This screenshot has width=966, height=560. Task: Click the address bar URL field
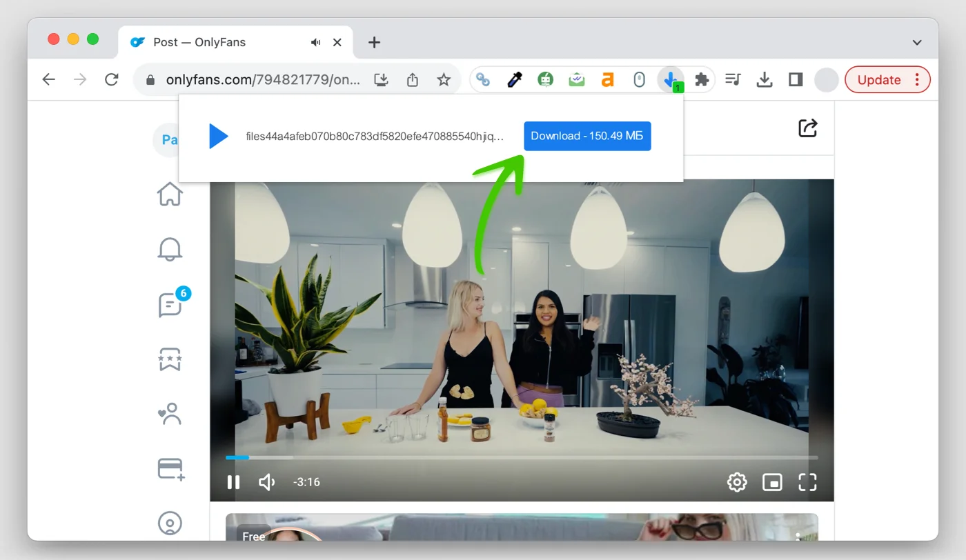(262, 80)
